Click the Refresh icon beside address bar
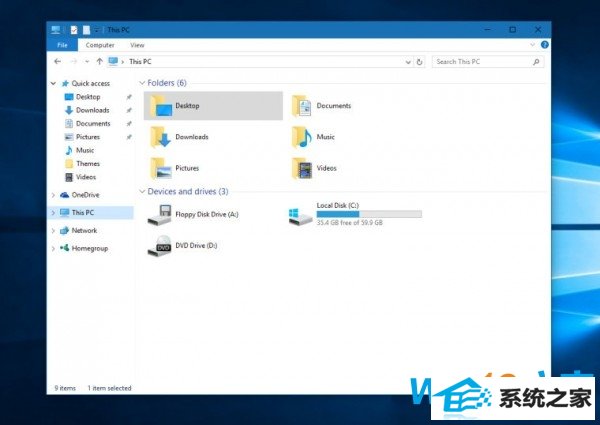The width and height of the screenshot is (600, 425). 421,62
